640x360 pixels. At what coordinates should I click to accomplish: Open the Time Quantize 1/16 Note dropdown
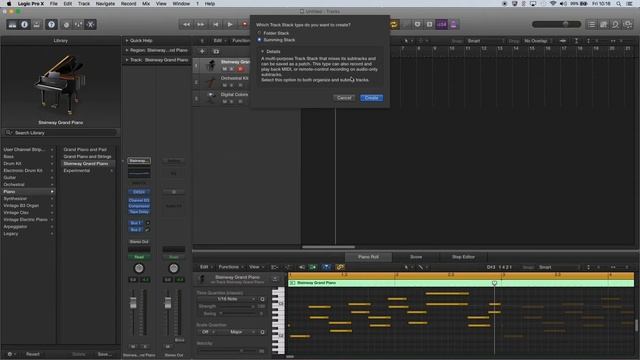click(x=227, y=299)
